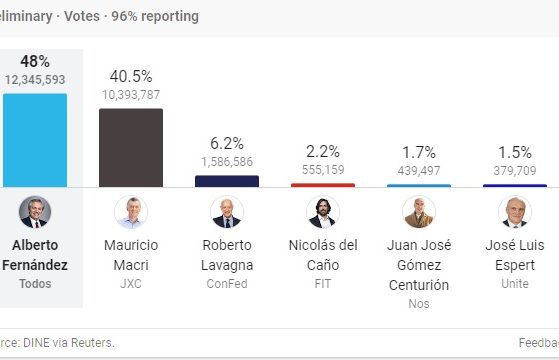This screenshot has height=360, width=559.
Task: Click Alberto Fernández's portrait photo
Action: coord(35,212)
